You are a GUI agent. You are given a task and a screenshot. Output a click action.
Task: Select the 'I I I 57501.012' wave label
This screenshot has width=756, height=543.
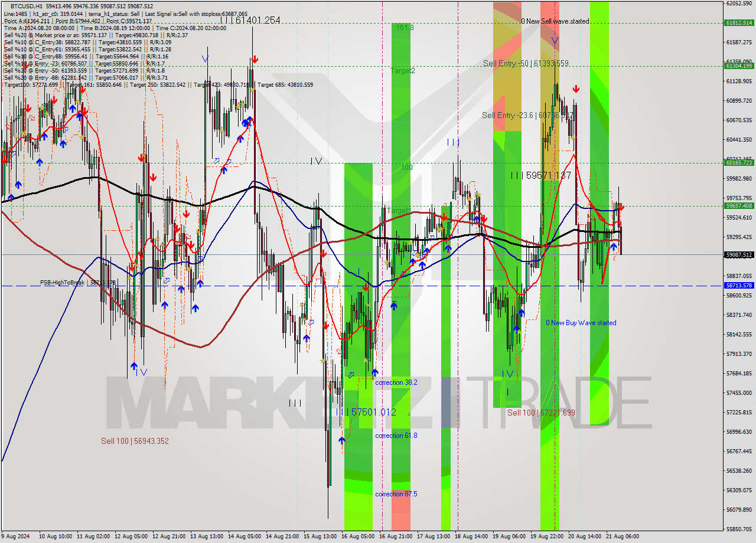point(366,412)
